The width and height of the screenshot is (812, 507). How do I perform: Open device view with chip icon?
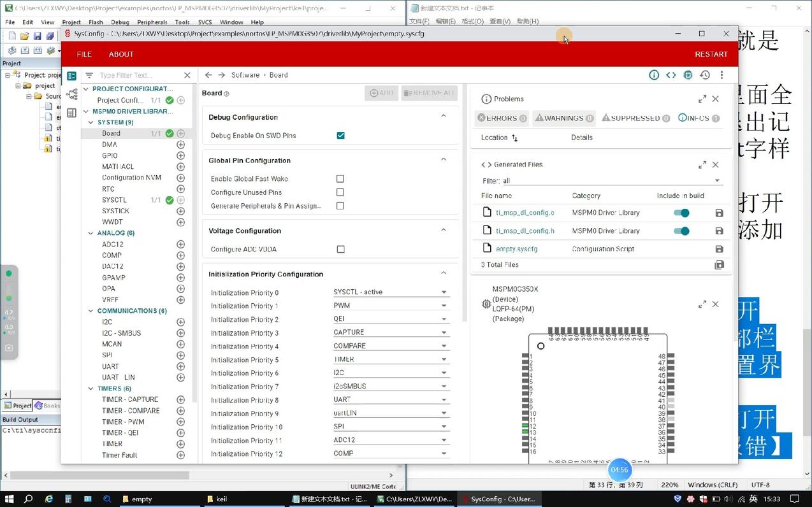click(x=688, y=75)
